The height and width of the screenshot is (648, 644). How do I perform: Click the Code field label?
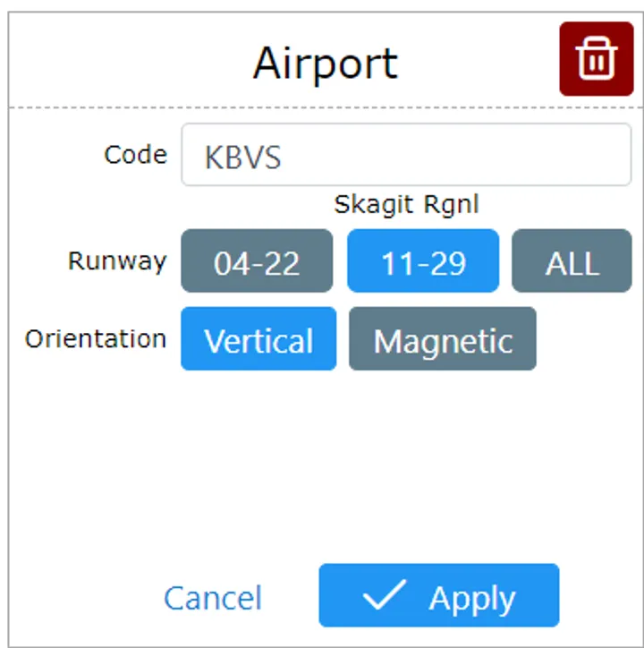point(135,154)
